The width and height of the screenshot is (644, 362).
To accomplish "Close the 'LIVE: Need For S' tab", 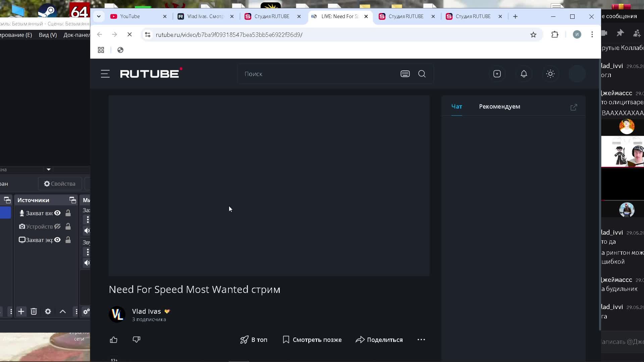I will click(x=366, y=16).
